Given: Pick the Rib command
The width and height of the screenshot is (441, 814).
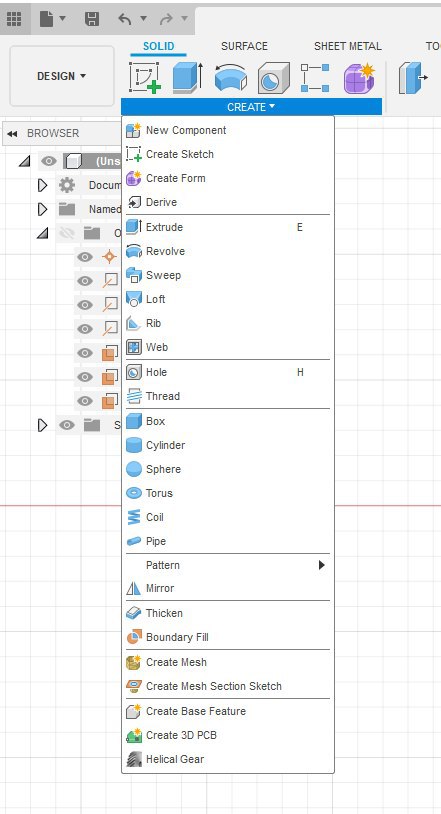Looking at the screenshot, I should coord(228,323).
